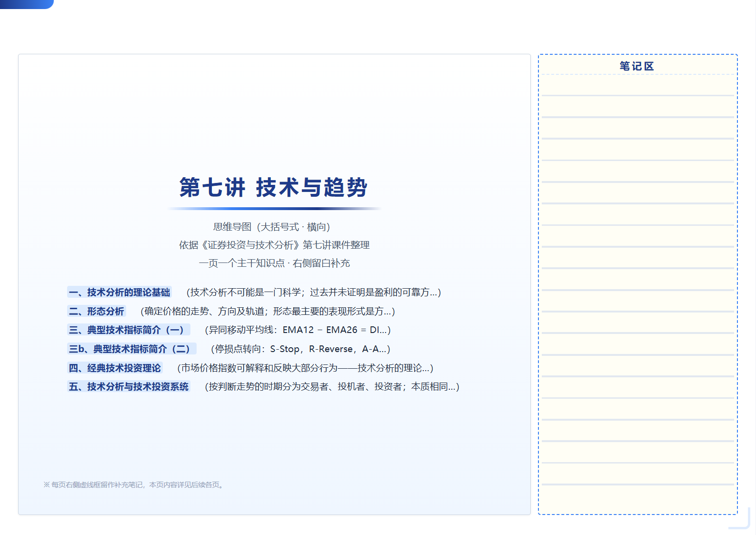The height and width of the screenshot is (535, 756).
Task: Click the 笔记区 header
Action: pos(637,66)
